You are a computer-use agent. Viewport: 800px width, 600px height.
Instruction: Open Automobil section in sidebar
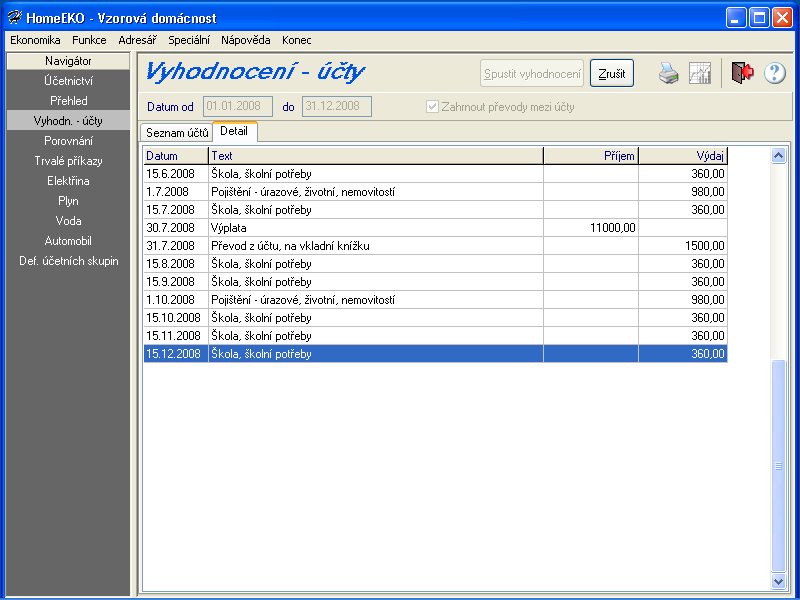[68, 241]
